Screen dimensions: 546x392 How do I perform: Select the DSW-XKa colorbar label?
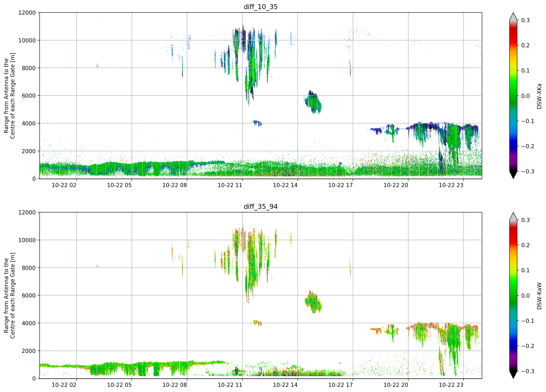click(x=539, y=96)
